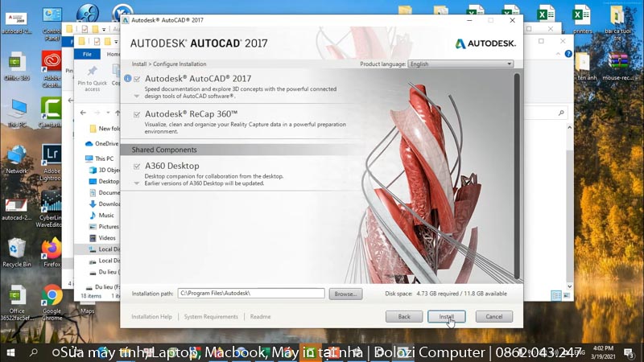
Task: Open Firefox from the desktop
Action: (x=52, y=249)
